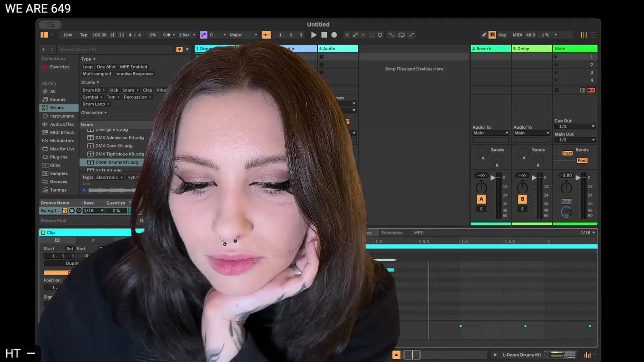Expand the Character filter group

click(x=94, y=113)
